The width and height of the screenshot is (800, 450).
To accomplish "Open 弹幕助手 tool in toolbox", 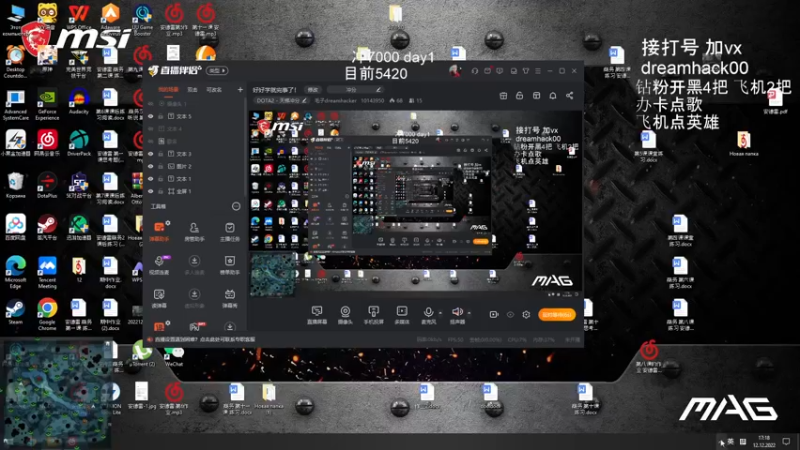I will [159, 231].
